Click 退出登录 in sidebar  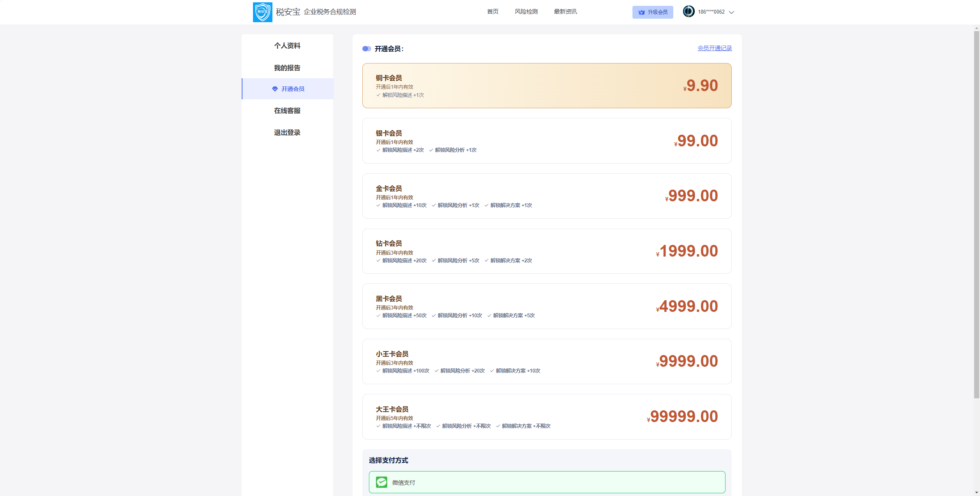click(287, 132)
